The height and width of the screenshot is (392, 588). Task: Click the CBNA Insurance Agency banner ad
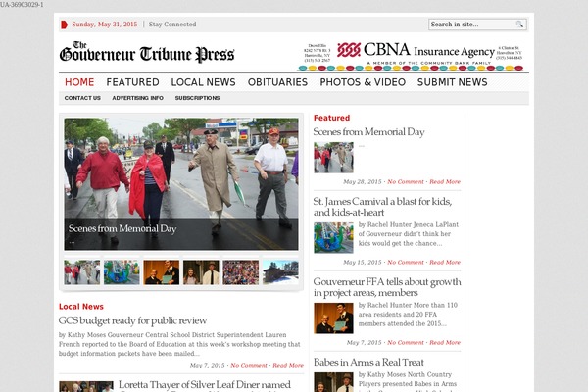[411, 56]
